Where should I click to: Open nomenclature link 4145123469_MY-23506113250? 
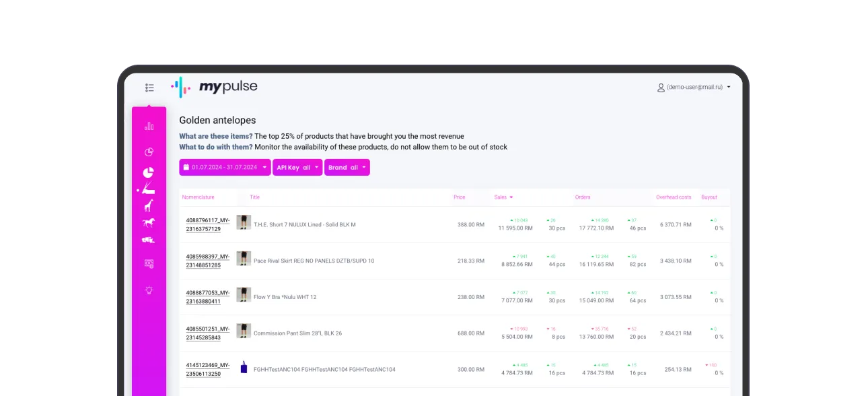208,370
